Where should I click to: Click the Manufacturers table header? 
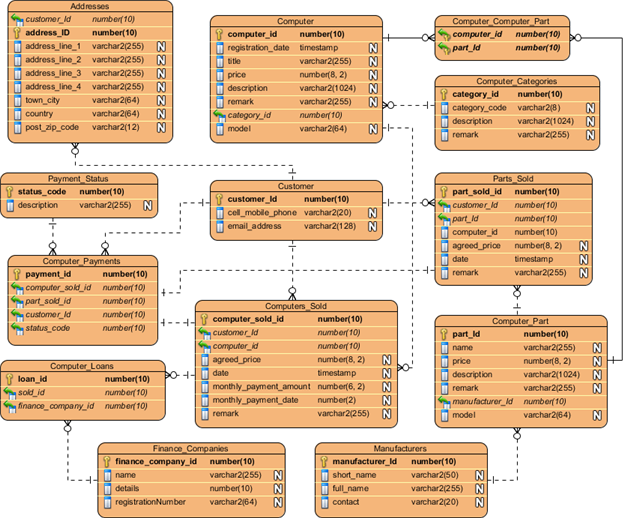tap(400, 449)
